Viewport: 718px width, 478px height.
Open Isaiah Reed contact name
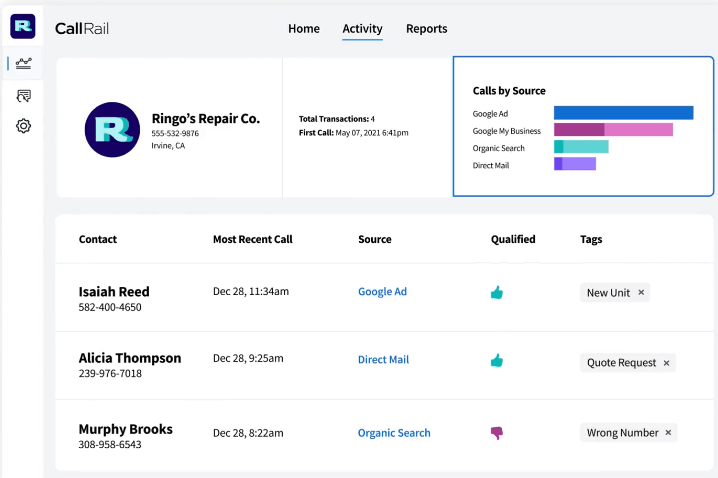tap(114, 292)
